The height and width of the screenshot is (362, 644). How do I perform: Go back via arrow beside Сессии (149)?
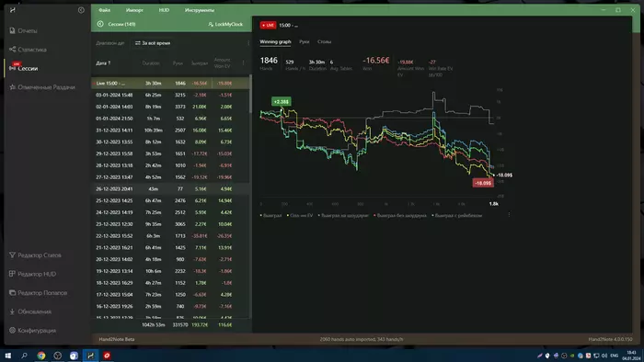pos(100,24)
